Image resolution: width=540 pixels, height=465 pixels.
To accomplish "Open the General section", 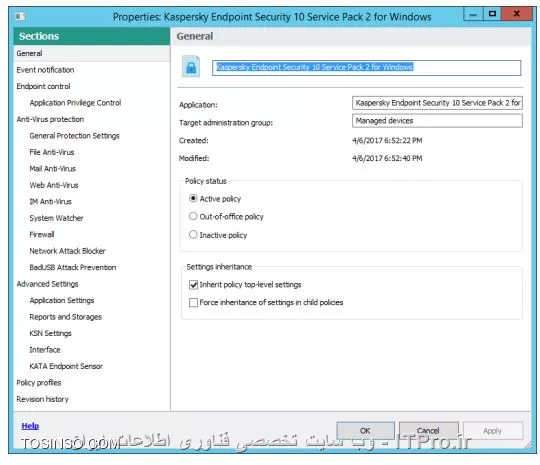I will coord(92,53).
